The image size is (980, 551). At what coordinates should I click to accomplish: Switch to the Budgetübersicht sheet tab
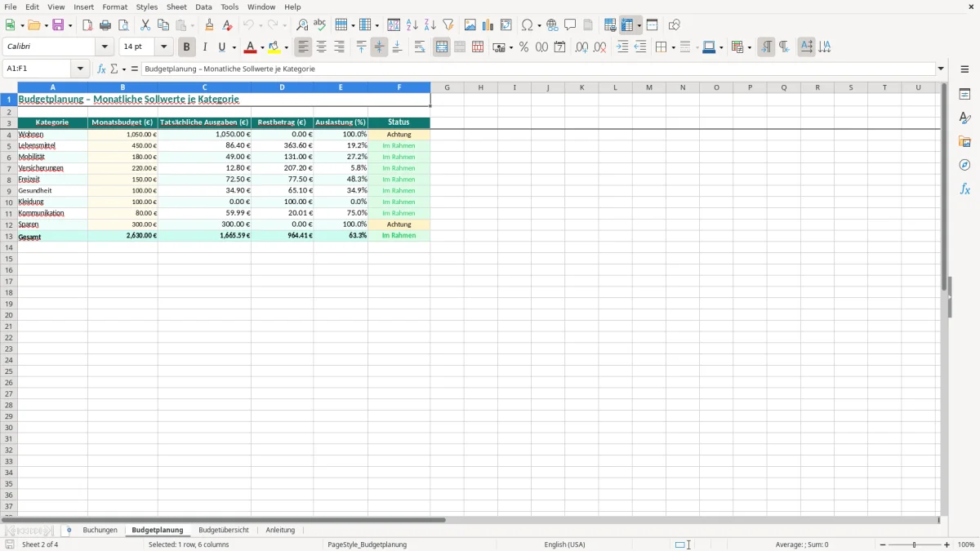point(224,530)
